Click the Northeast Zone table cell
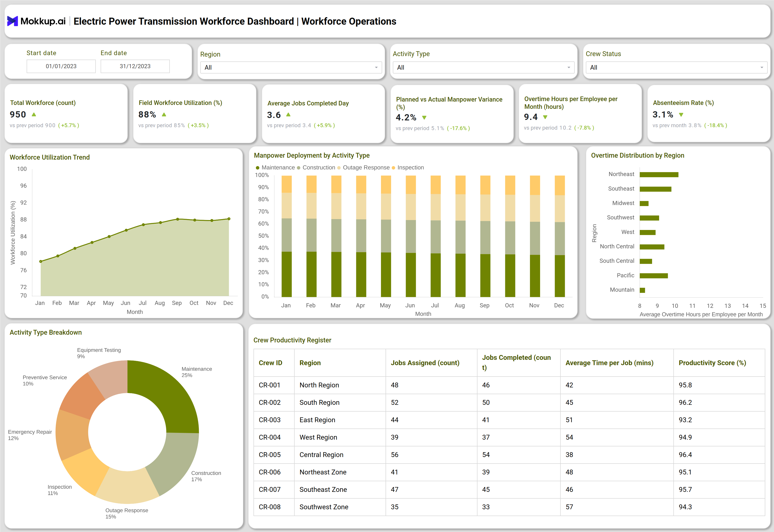Screen dimensions: 774x532 (340, 472)
